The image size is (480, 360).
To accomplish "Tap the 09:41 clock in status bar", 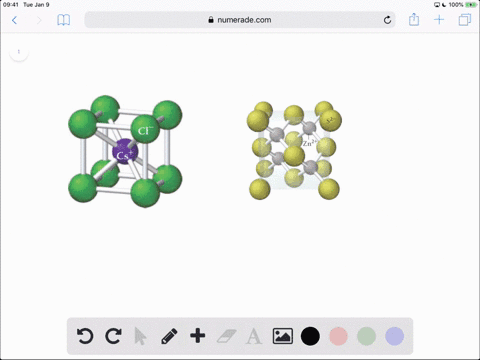I will click(x=11, y=5).
